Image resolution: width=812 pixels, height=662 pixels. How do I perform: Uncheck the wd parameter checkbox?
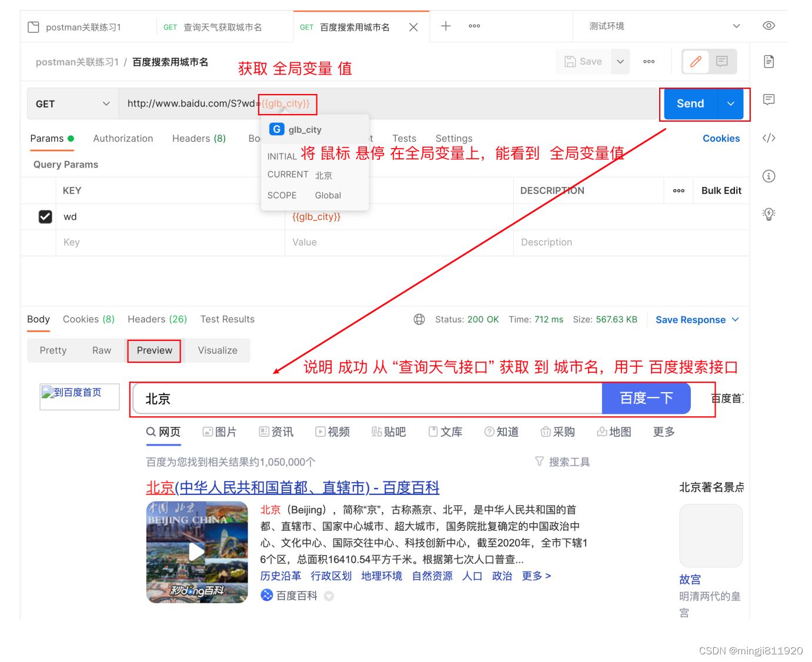[45, 217]
